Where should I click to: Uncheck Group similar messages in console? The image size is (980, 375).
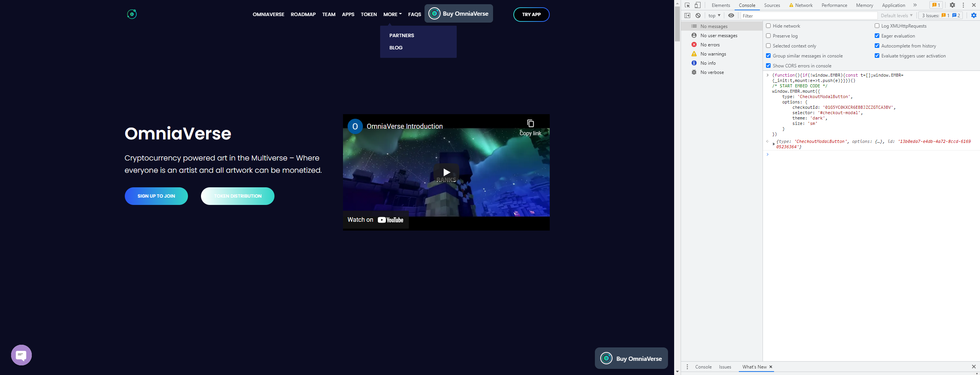768,56
